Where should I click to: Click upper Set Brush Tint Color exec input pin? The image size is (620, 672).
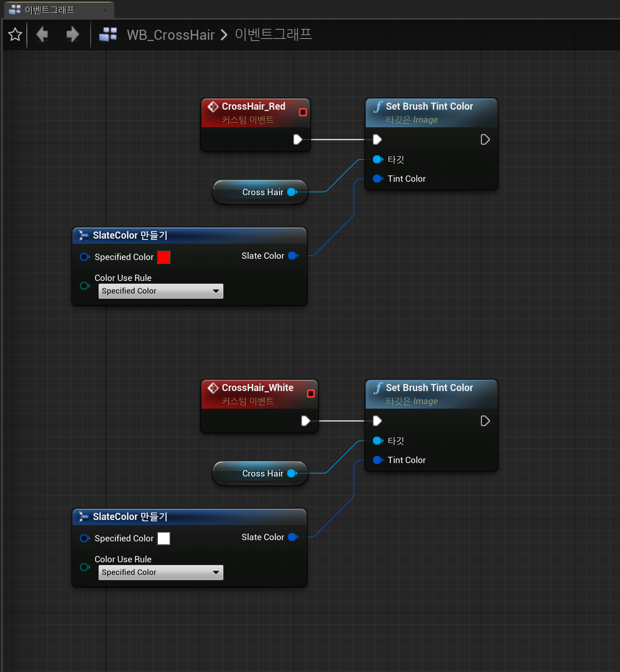pos(377,139)
